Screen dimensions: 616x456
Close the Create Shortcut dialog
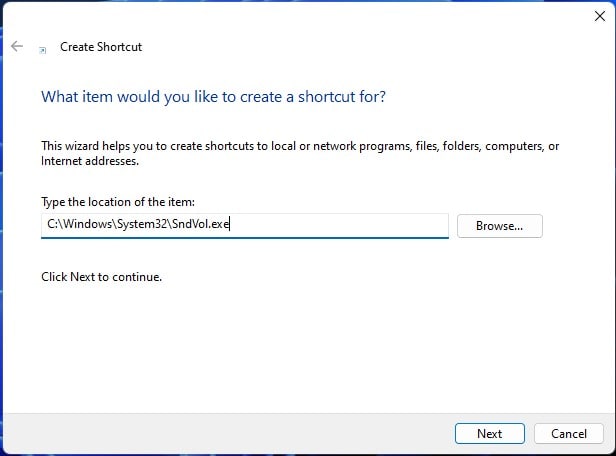600,16
